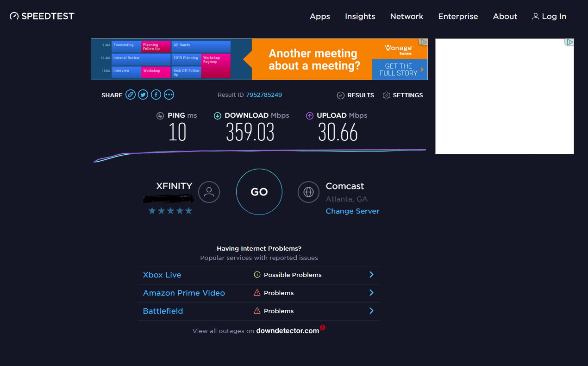Click Amazon Prime Video problems alert icon

click(x=257, y=293)
